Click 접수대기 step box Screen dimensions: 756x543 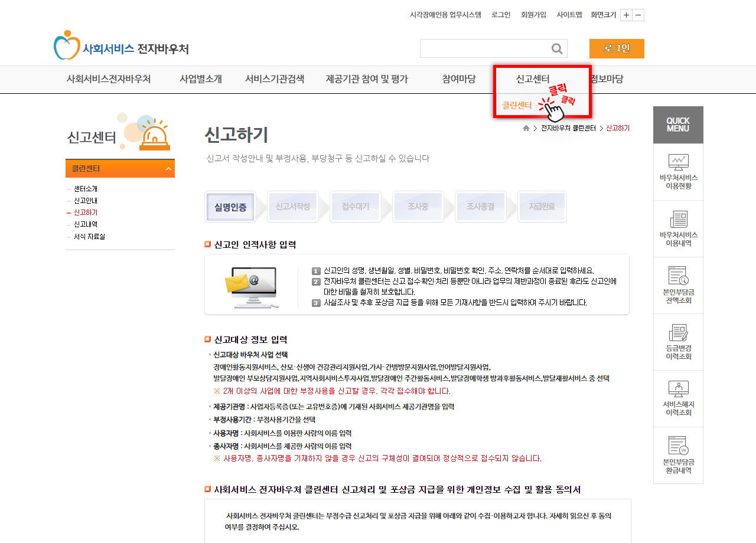[x=356, y=207]
